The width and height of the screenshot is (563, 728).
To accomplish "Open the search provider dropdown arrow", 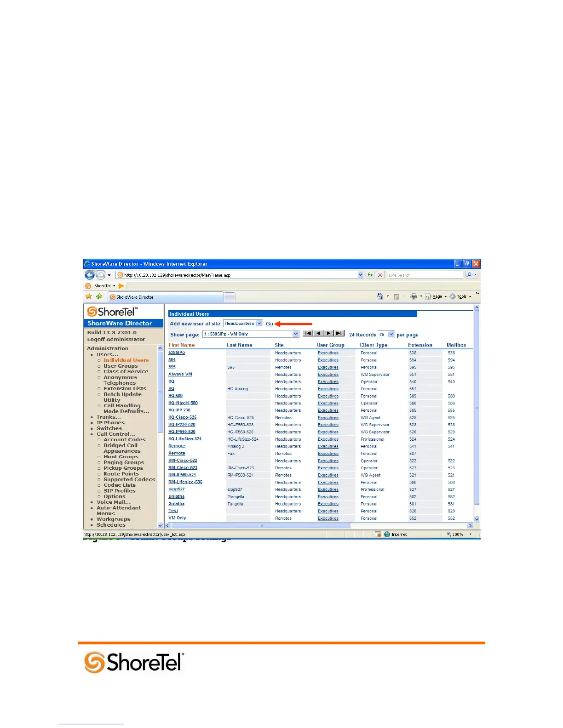I will [476, 275].
